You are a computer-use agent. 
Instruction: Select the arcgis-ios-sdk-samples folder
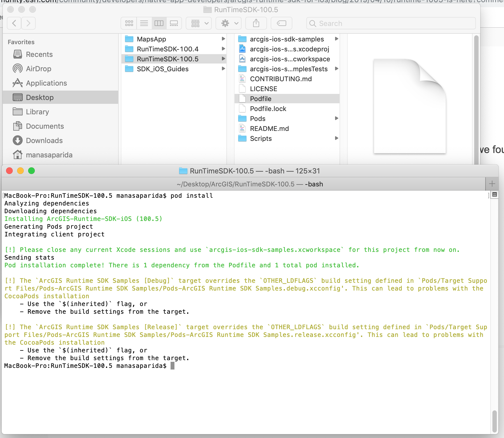pyautogui.click(x=287, y=39)
